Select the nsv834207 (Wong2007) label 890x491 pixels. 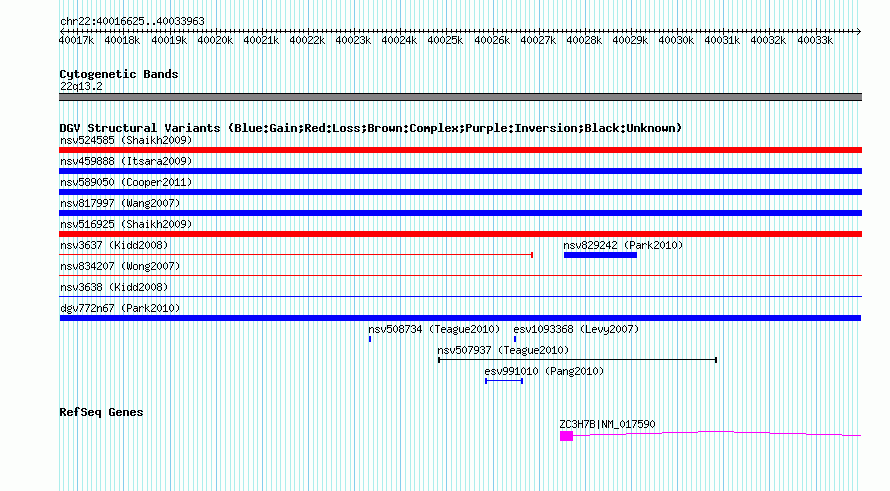(120, 266)
